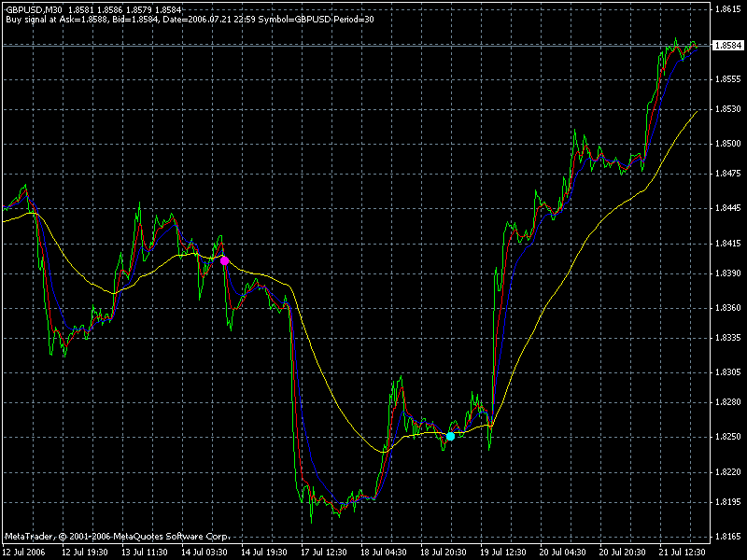Click the 20 Jul 04:30 time label
Viewport: 747px width, 560px height.
tap(563, 553)
